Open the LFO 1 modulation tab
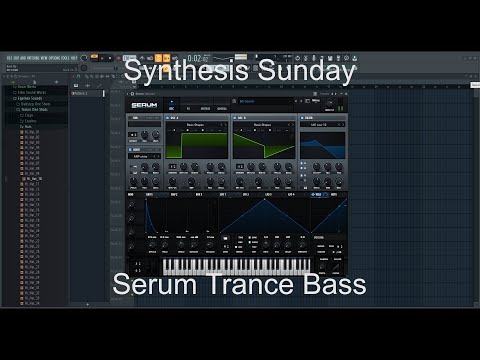The image size is (480, 360). click(x=223, y=194)
